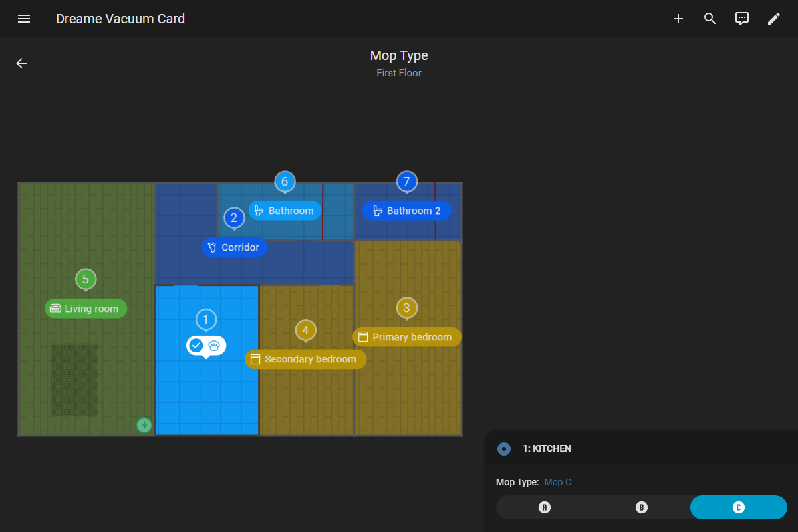Click the living room carpet area
Screen dimensions: 798x532
[x=74, y=380]
